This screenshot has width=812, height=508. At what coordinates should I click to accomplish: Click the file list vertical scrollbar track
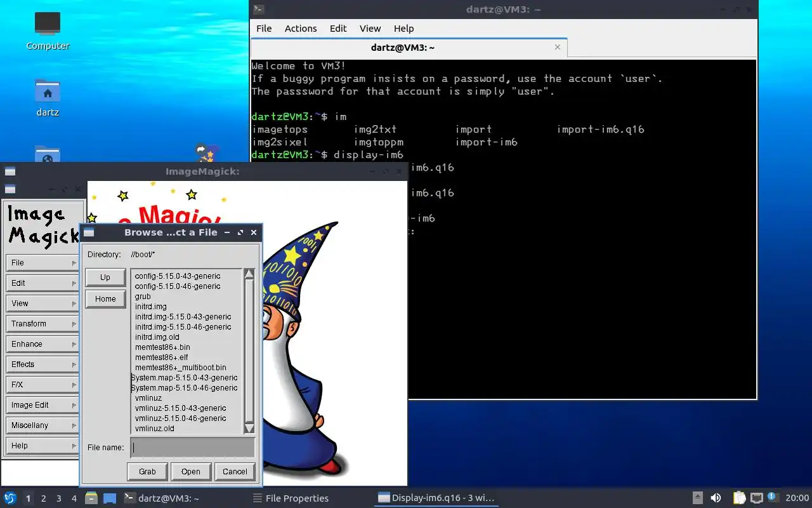pyautogui.click(x=249, y=351)
